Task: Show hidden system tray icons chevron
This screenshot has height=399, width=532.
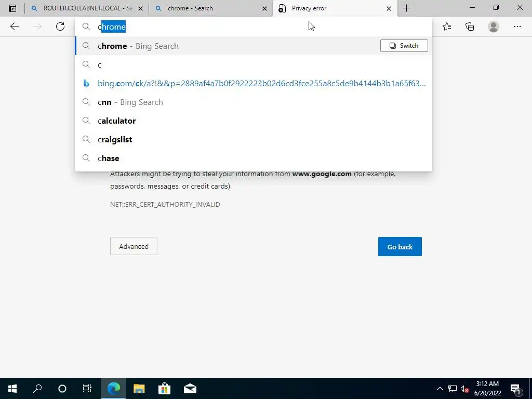Action: (x=440, y=389)
